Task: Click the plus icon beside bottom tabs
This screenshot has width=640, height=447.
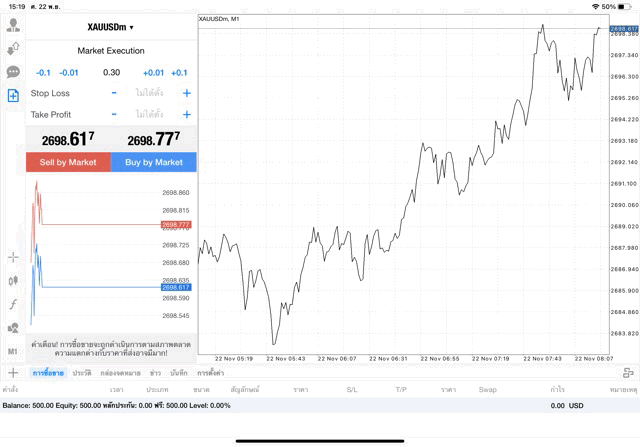Action: coord(13,373)
